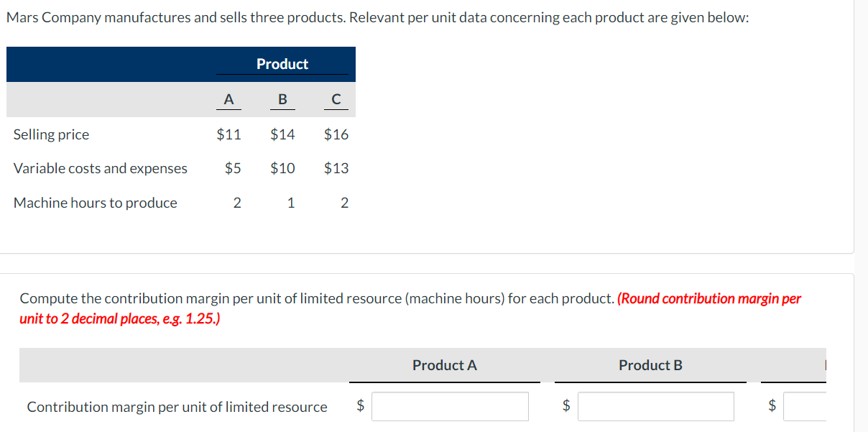Click the $5 variable cost cell

click(x=233, y=168)
